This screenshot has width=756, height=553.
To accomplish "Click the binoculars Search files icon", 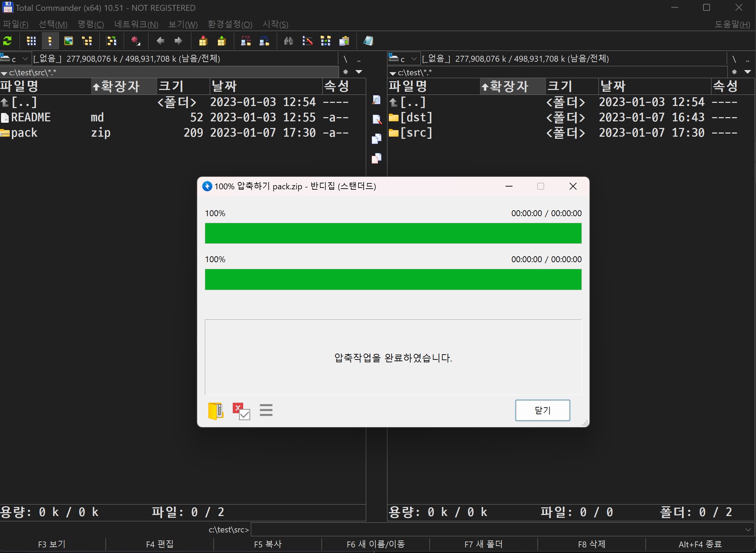I will [x=288, y=41].
